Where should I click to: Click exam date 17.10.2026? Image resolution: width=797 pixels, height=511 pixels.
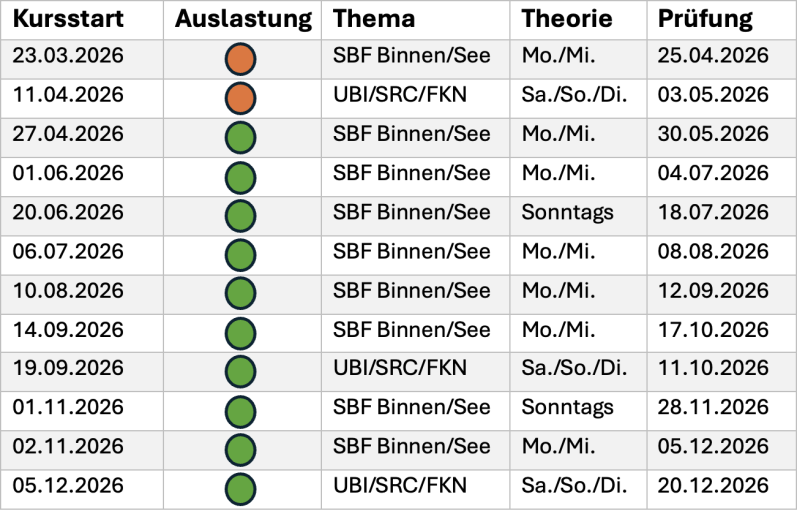(713, 330)
